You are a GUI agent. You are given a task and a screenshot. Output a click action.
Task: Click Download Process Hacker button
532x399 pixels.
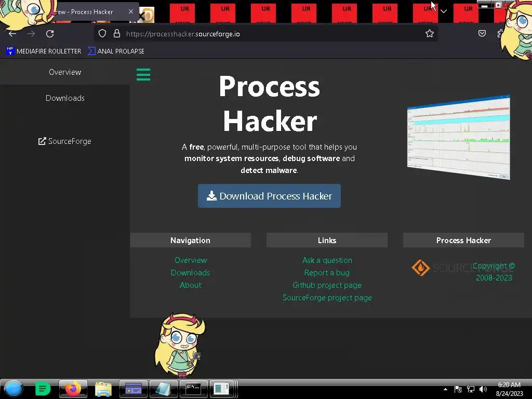coord(269,196)
